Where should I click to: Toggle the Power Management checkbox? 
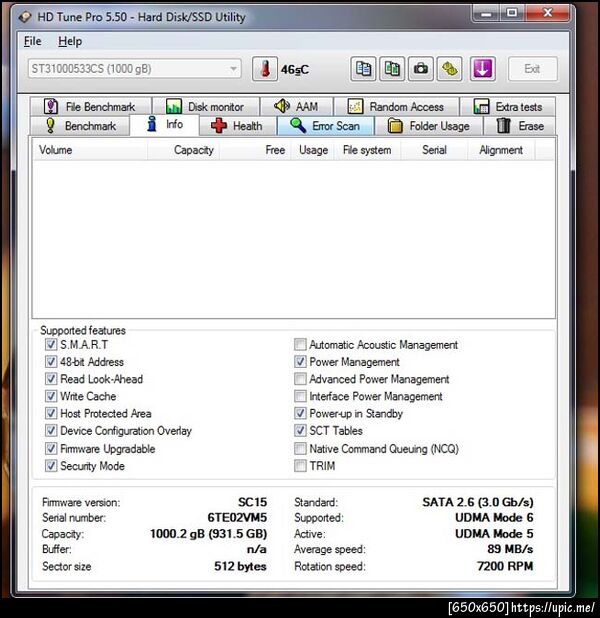300,362
